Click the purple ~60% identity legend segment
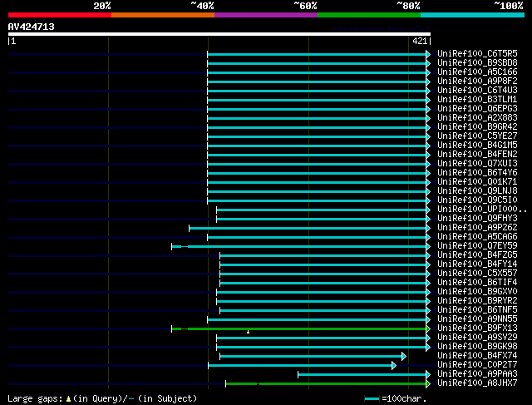This screenshot has height=405, width=532. click(266, 15)
